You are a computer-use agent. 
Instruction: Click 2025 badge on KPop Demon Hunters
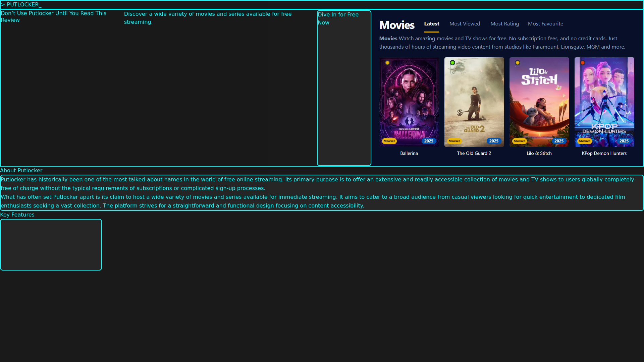[x=624, y=141]
